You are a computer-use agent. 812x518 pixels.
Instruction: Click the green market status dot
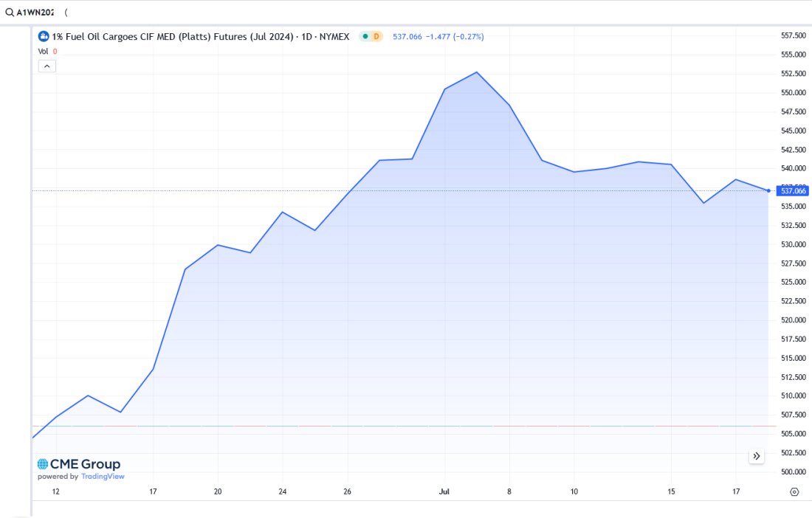[x=365, y=36]
